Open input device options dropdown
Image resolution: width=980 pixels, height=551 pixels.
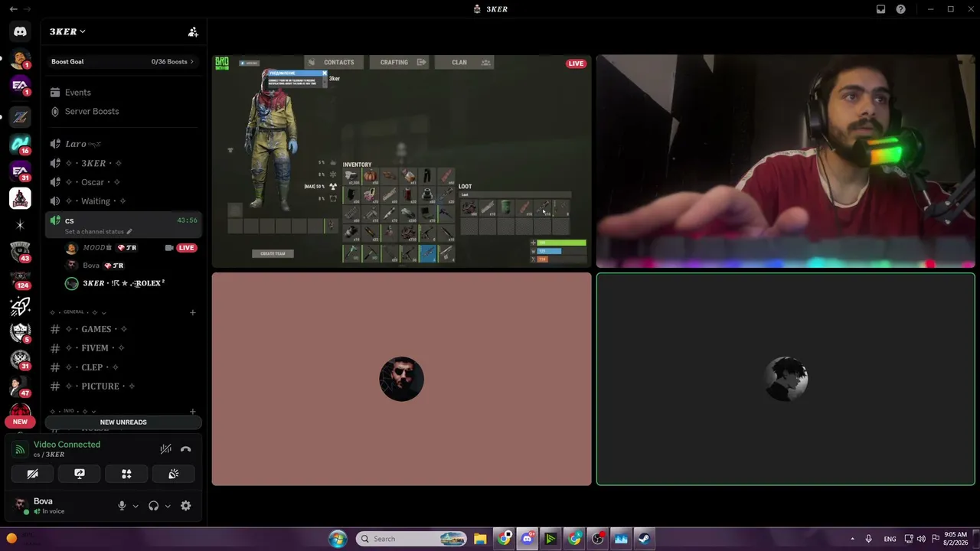click(136, 506)
